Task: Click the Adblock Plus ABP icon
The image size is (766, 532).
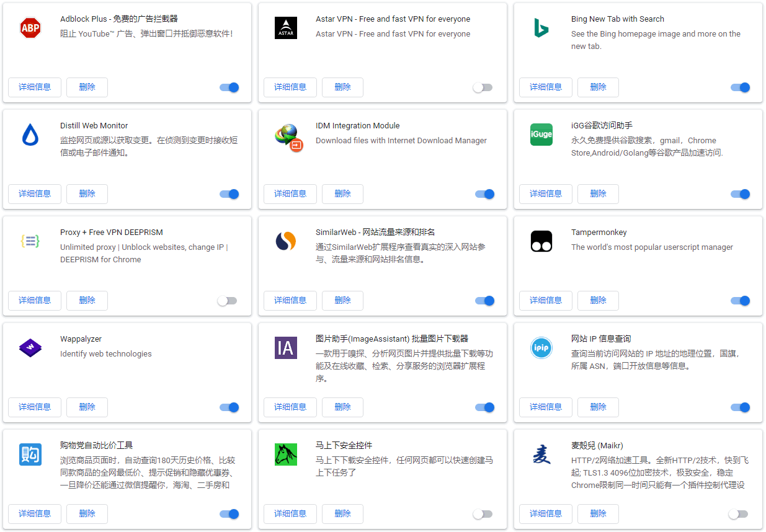Action: click(30, 28)
